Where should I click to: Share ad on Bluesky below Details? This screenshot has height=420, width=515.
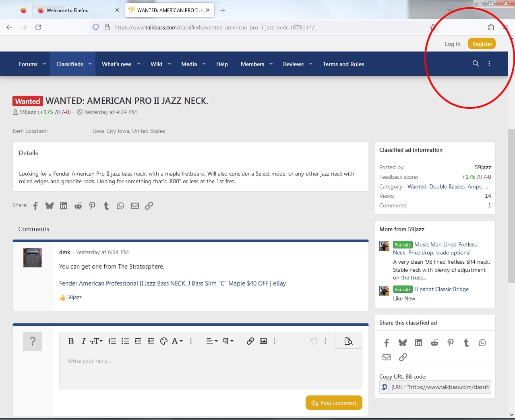click(x=50, y=206)
